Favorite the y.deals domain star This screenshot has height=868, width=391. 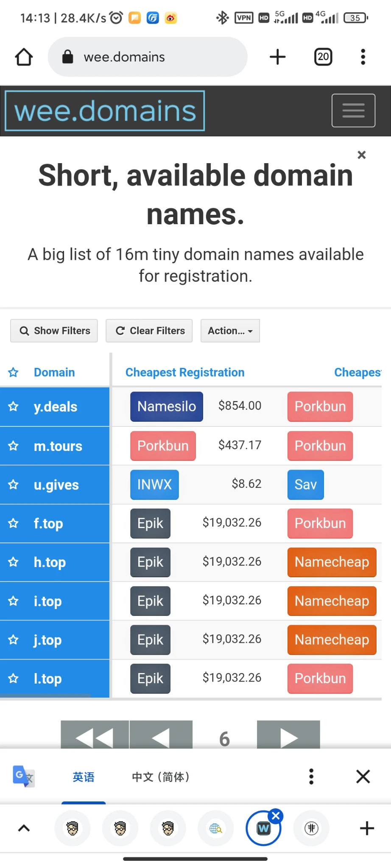click(14, 407)
